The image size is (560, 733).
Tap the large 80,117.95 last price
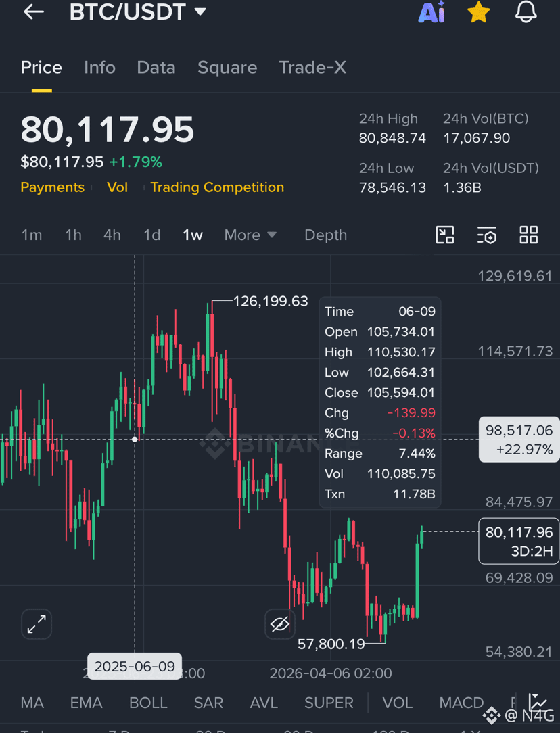point(107,129)
